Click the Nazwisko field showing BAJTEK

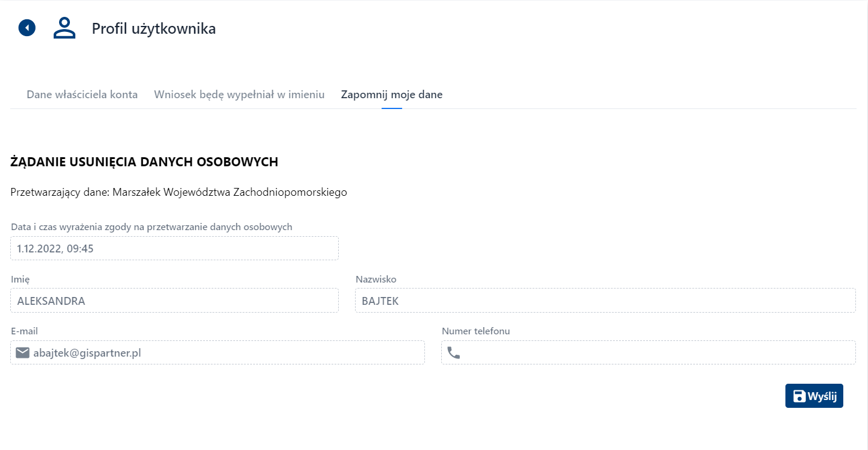pyautogui.click(x=605, y=300)
